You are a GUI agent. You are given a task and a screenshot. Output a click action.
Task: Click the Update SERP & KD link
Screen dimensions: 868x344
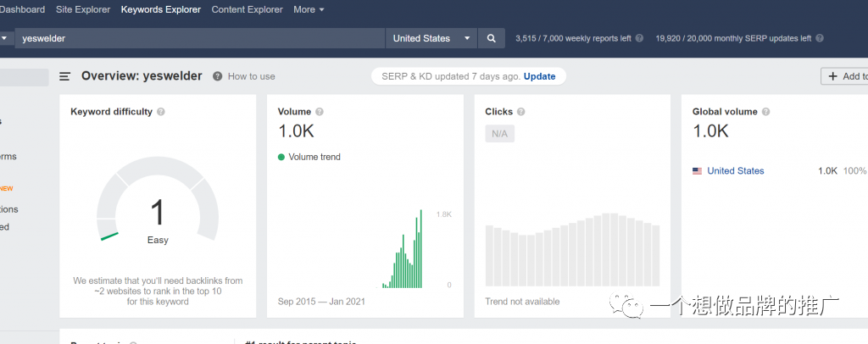[x=539, y=76]
